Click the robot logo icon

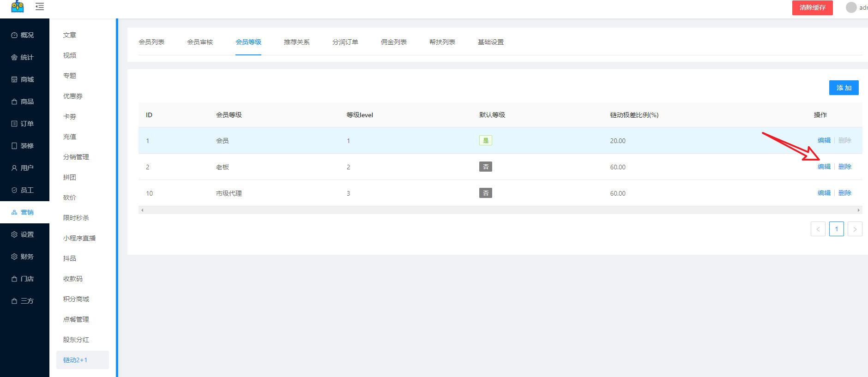(x=18, y=6)
